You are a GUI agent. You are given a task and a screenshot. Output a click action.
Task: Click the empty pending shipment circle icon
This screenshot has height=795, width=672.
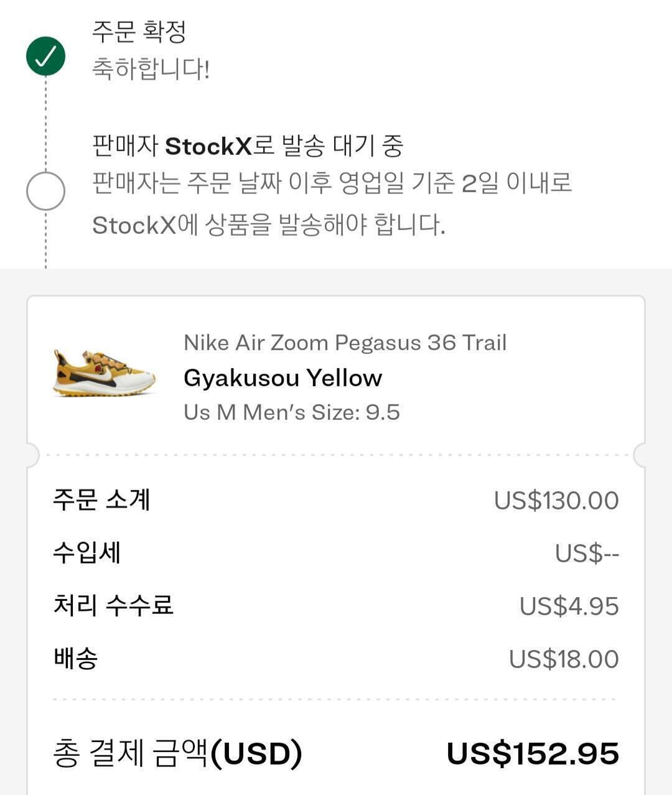coord(45,191)
